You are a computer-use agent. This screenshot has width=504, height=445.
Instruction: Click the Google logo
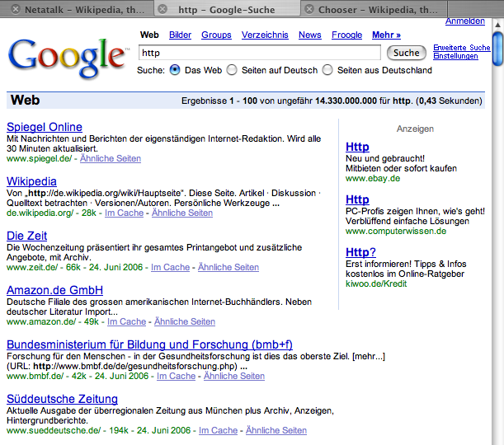click(68, 55)
